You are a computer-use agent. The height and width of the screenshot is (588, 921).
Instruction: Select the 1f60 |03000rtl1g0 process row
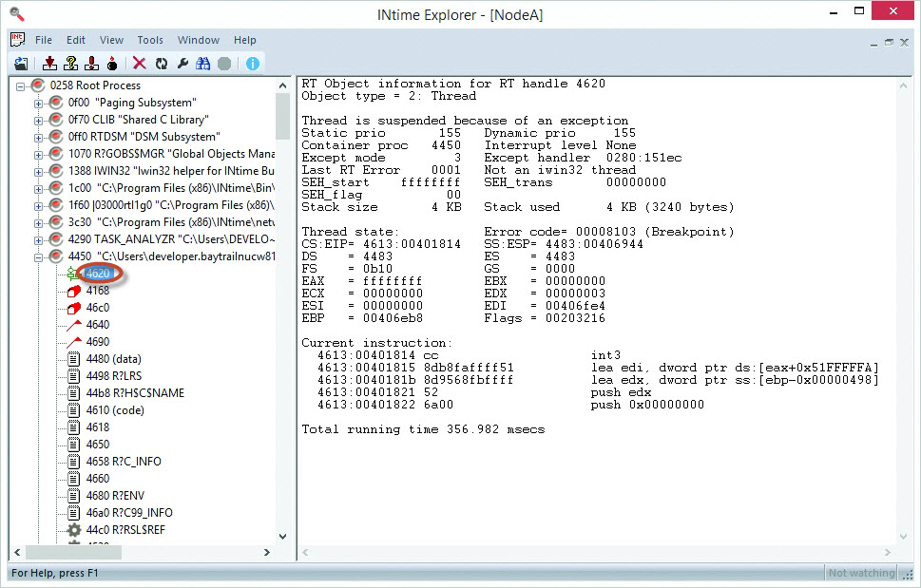pos(171,205)
